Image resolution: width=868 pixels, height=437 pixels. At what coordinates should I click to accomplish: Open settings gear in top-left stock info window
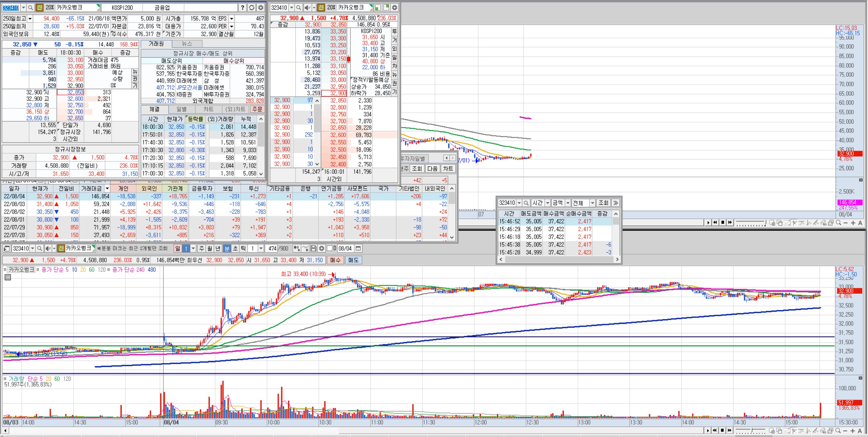(x=261, y=8)
